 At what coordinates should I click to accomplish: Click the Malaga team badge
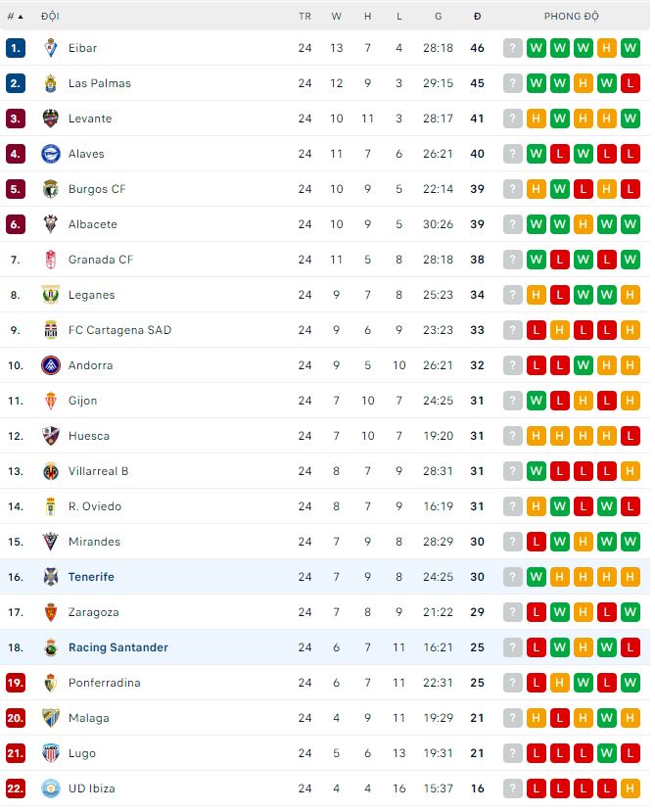point(51,718)
